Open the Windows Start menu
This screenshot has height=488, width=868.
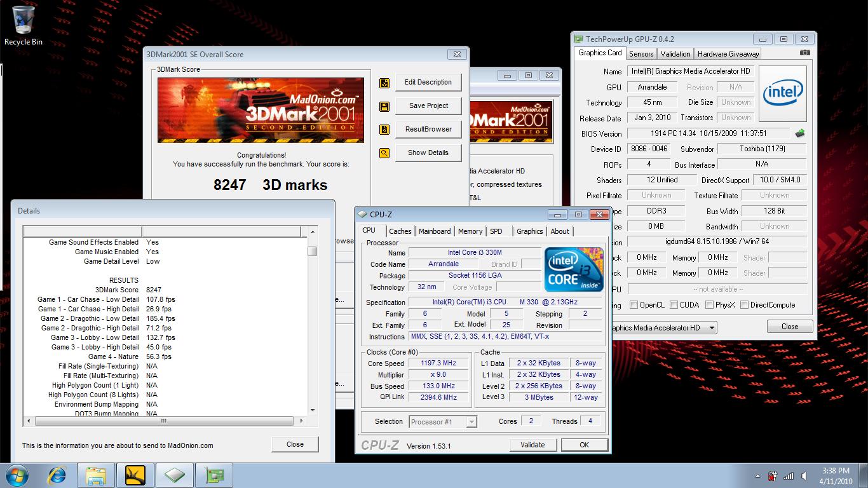click(17, 475)
